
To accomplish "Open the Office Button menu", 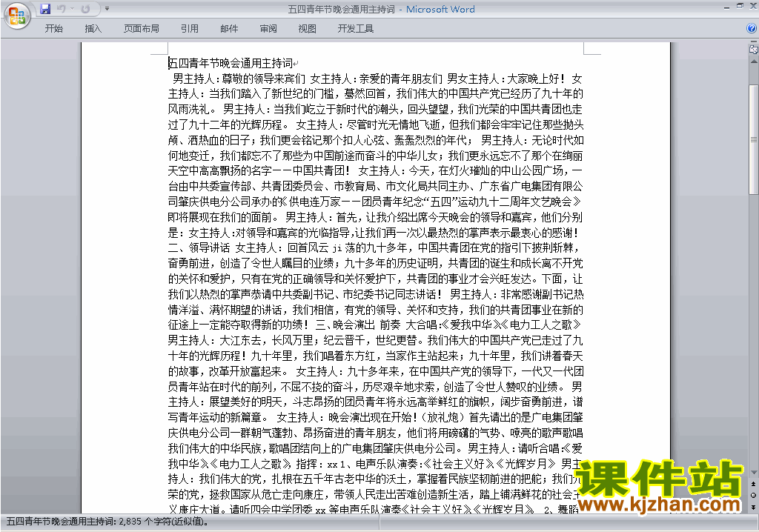I will point(18,16).
